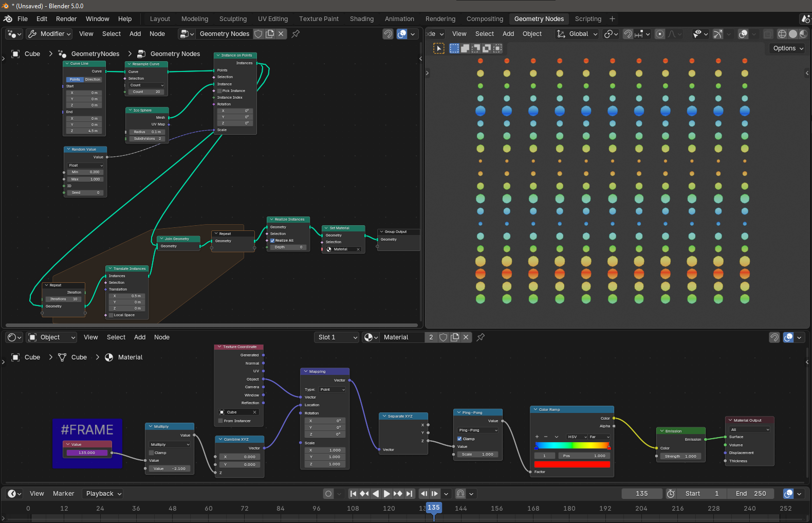Click the Color Ramp gradient bar
The height and width of the screenshot is (523, 812).
(x=572, y=446)
